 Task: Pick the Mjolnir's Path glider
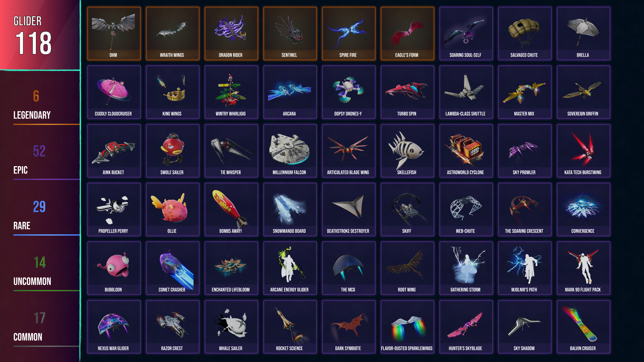point(525,268)
